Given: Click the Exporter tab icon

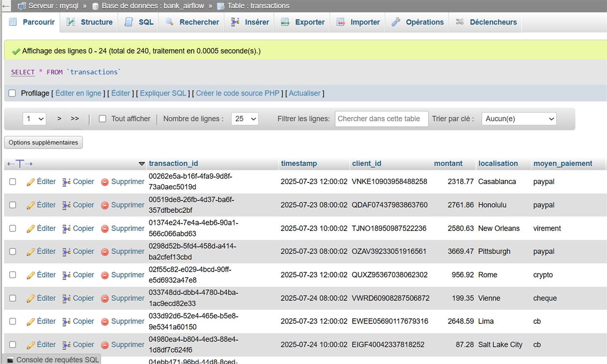Looking at the screenshot, I should click(285, 22).
